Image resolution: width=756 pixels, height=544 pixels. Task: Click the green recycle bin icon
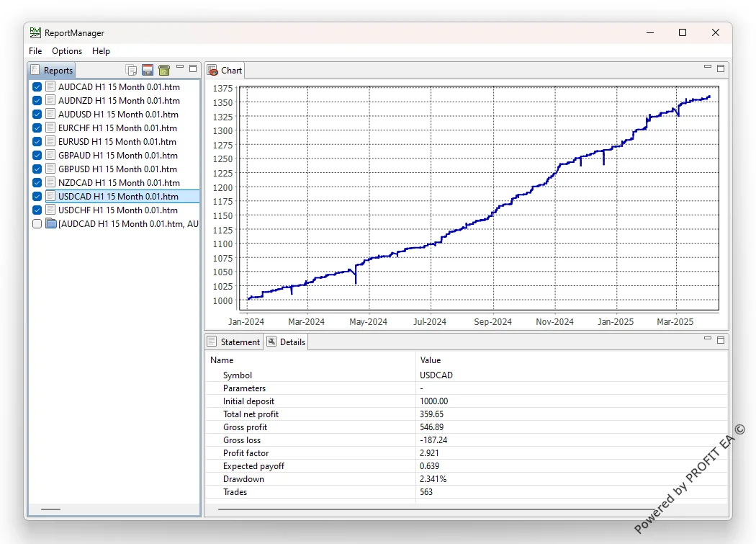coord(164,70)
